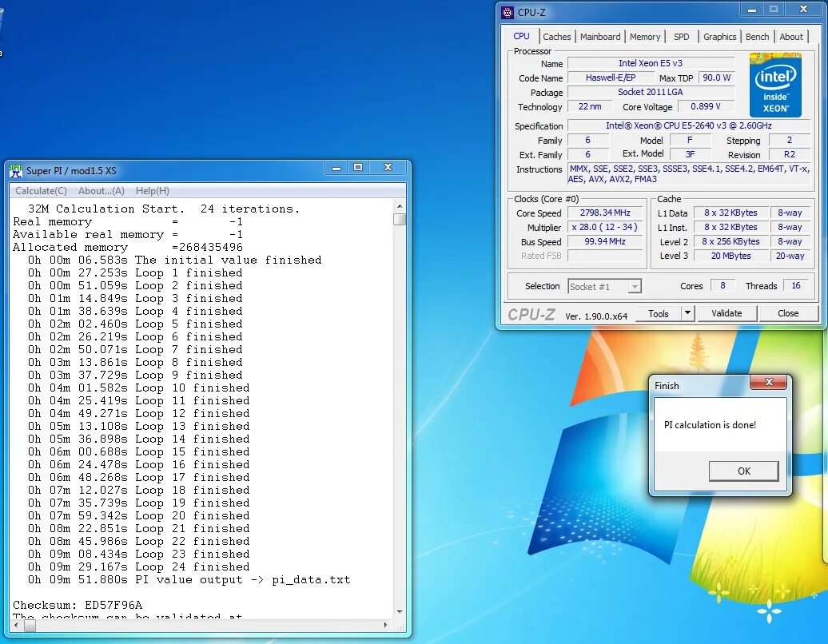The image size is (828, 644).
Task: Click the initial value finished line
Action: click(x=174, y=260)
